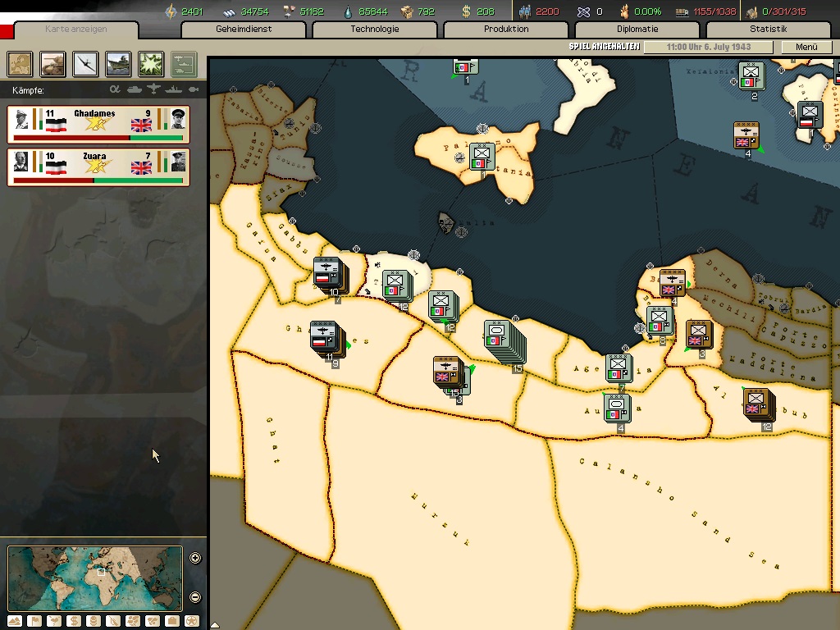Open the air units list plane icon

point(85,64)
